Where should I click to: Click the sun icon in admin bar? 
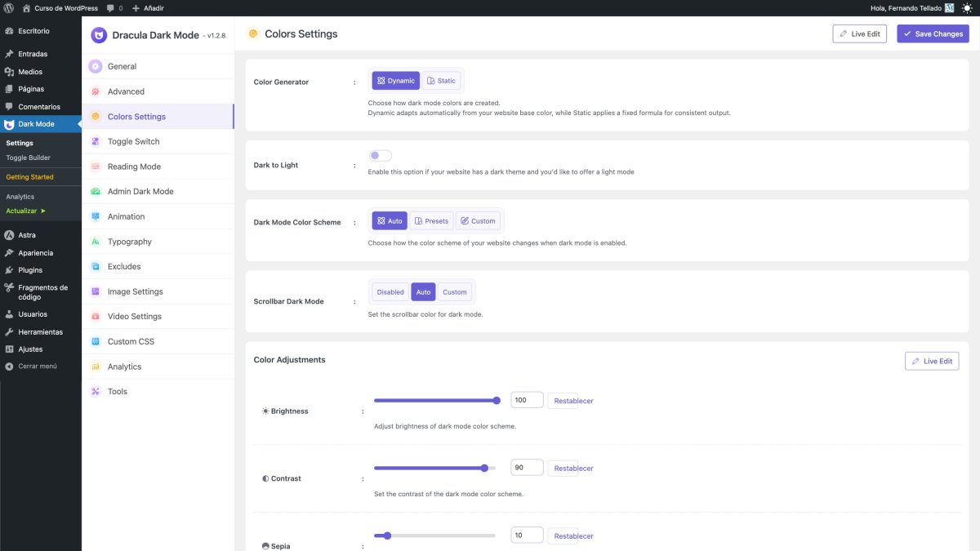[967, 8]
